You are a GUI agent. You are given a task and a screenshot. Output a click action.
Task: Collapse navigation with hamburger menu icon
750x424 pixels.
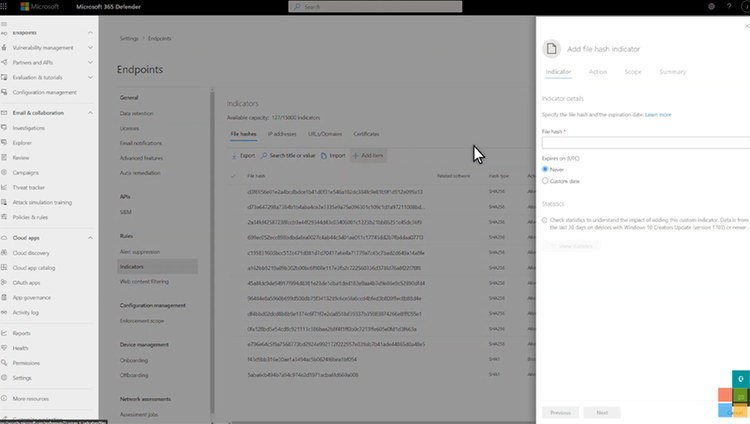click(4, 24)
